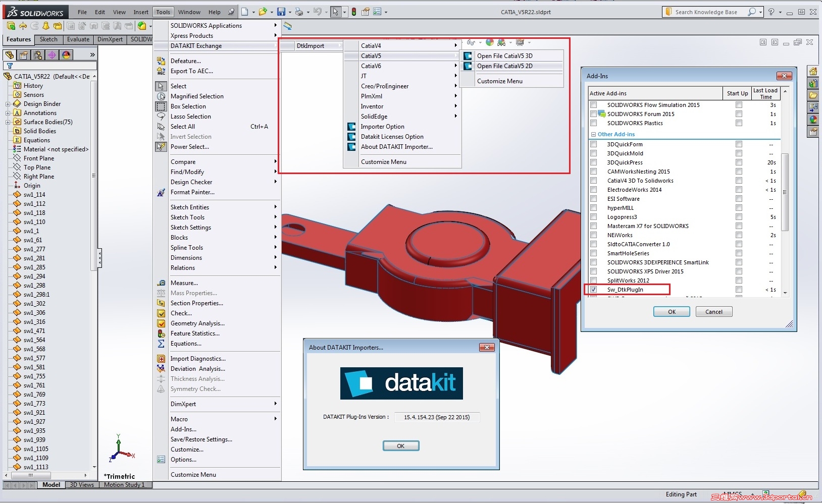Viewport: 822px width, 504px height.
Task: Check the hyperMILL add-in checkbox
Action: click(x=594, y=208)
